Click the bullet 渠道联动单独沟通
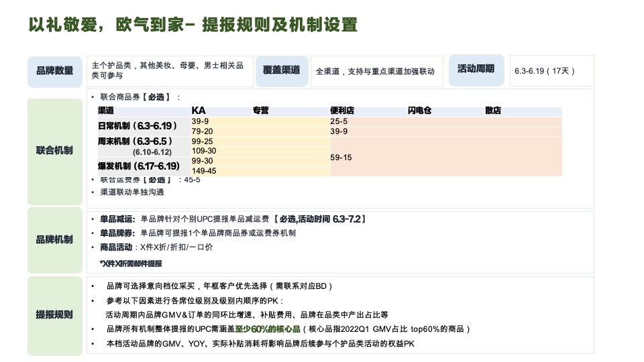 pyautogui.click(x=127, y=192)
